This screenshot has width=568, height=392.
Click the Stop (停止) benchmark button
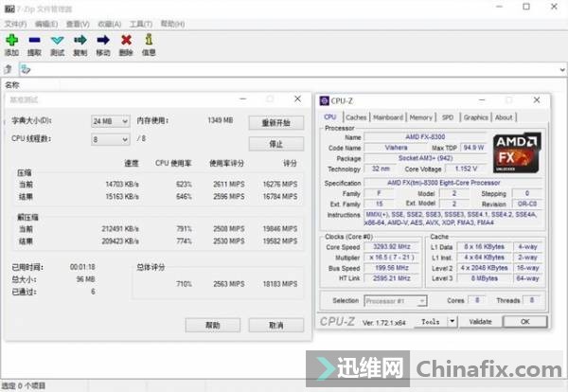coord(276,144)
